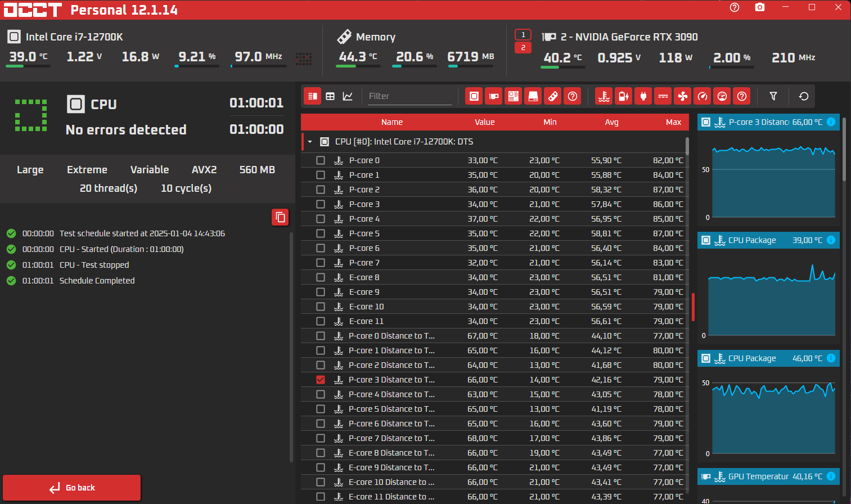Click the P-core 1 max value 84,00 °C
The image size is (851, 504).
668,175
